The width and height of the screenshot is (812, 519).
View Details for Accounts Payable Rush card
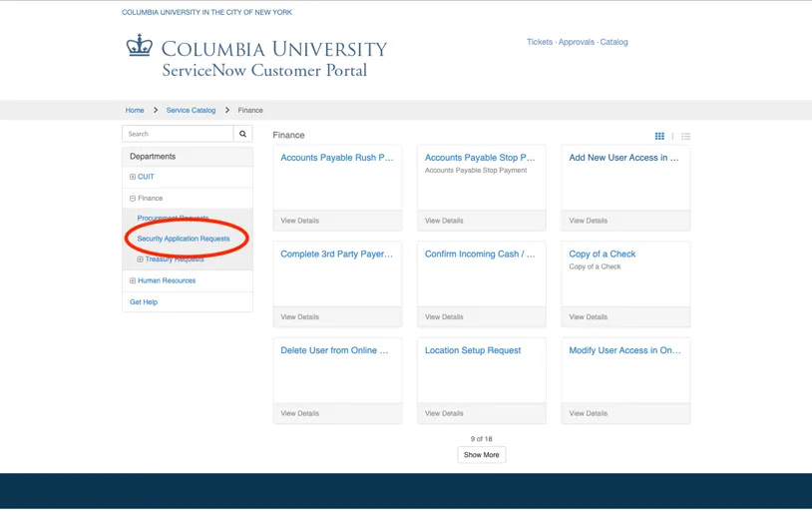click(x=300, y=221)
